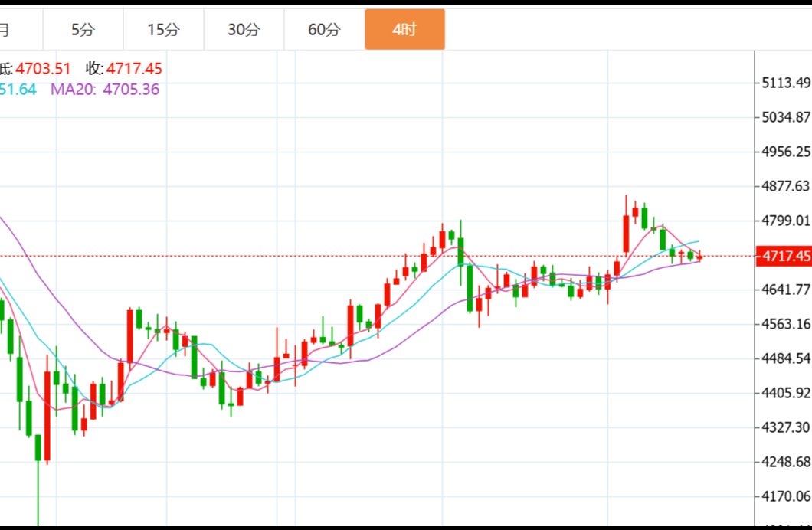Click the green candle with longest lower wick

[x=38, y=448]
